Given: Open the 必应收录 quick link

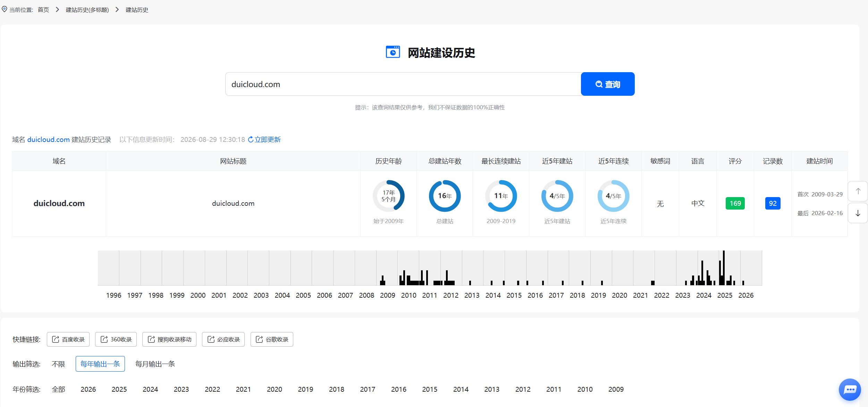Looking at the screenshot, I should pos(223,339).
